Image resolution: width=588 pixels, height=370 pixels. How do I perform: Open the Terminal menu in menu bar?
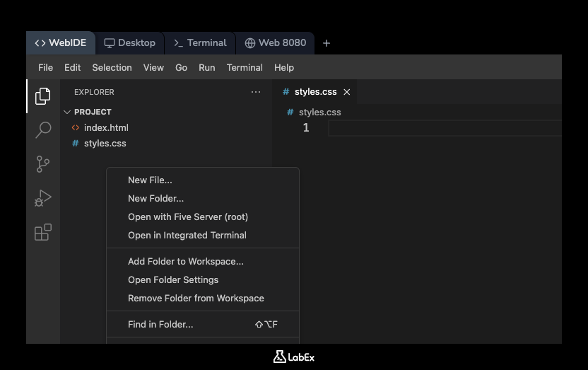[x=245, y=68]
